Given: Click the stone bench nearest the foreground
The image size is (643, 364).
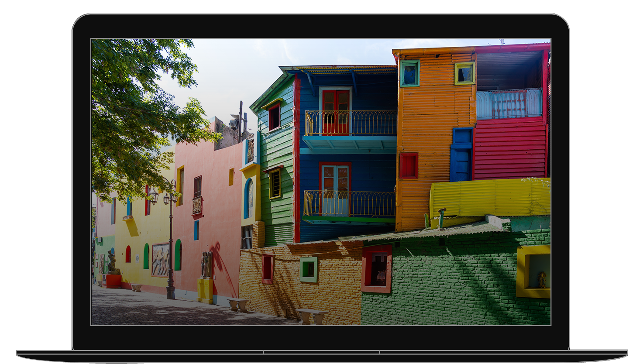Looking at the screenshot, I should (311, 316).
